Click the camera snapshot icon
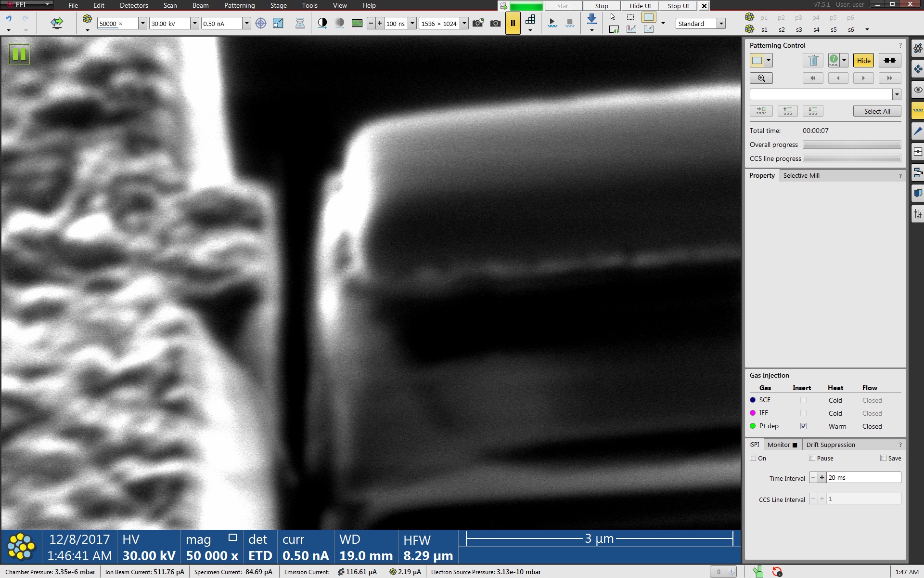924x578 pixels. click(x=495, y=23)
